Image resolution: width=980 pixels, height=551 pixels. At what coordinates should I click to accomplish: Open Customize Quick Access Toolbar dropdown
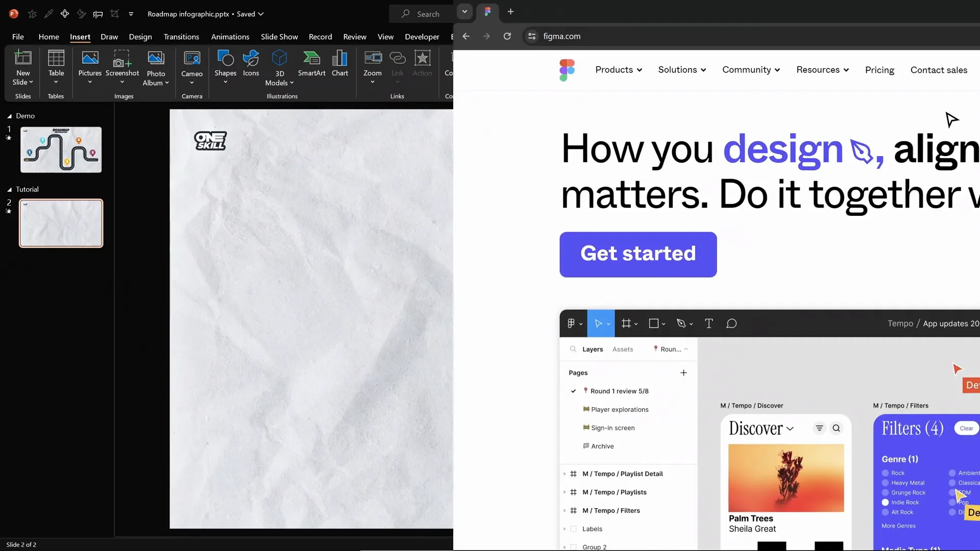pyautogui.click(x=131, y=14)
